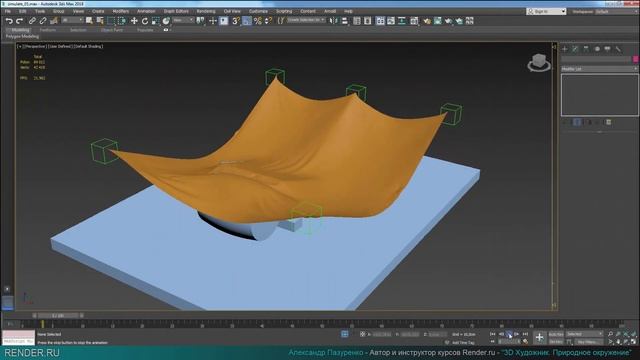Open the Curve Editor icon

coord(391,21)
